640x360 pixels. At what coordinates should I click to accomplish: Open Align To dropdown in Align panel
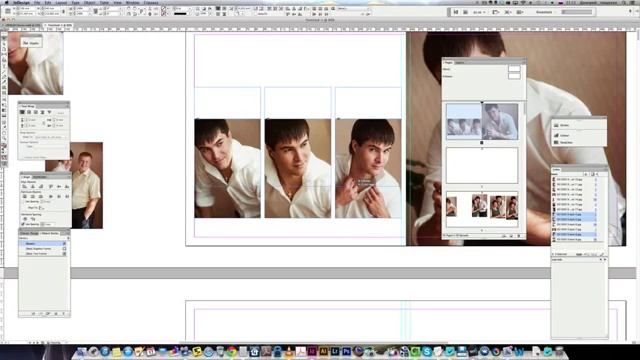[42, 208]
